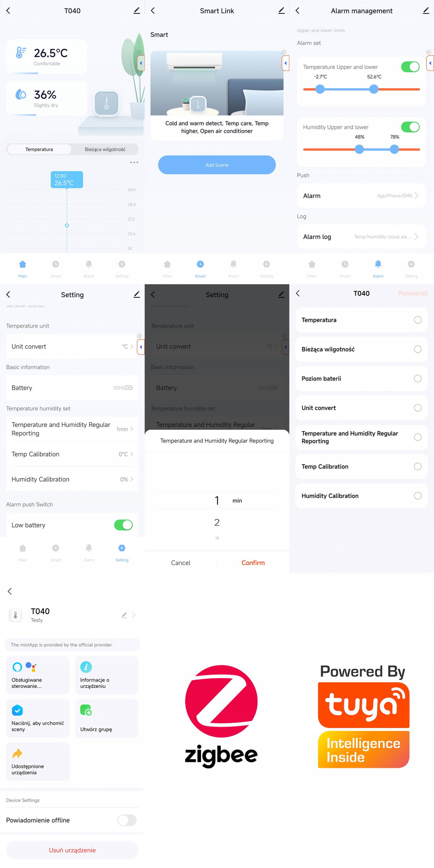Tap the Utwórz grupę group icon

pyautogui.click(x=86, y=710)
